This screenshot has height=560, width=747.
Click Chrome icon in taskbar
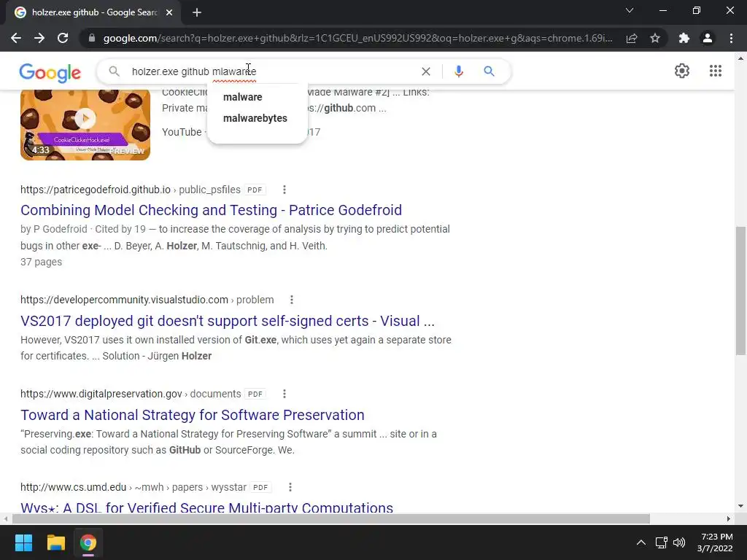click(88, 542)
